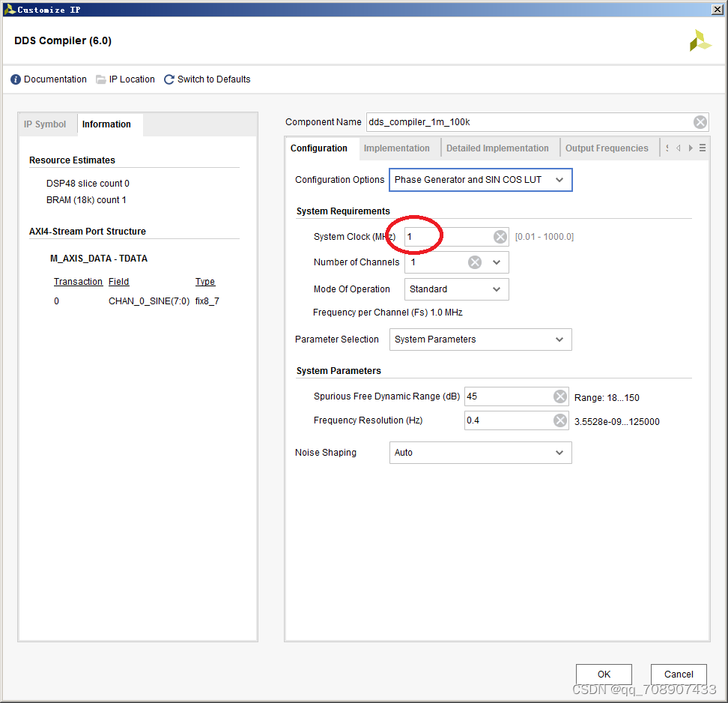Close the Customize IP window

(718, 10)
